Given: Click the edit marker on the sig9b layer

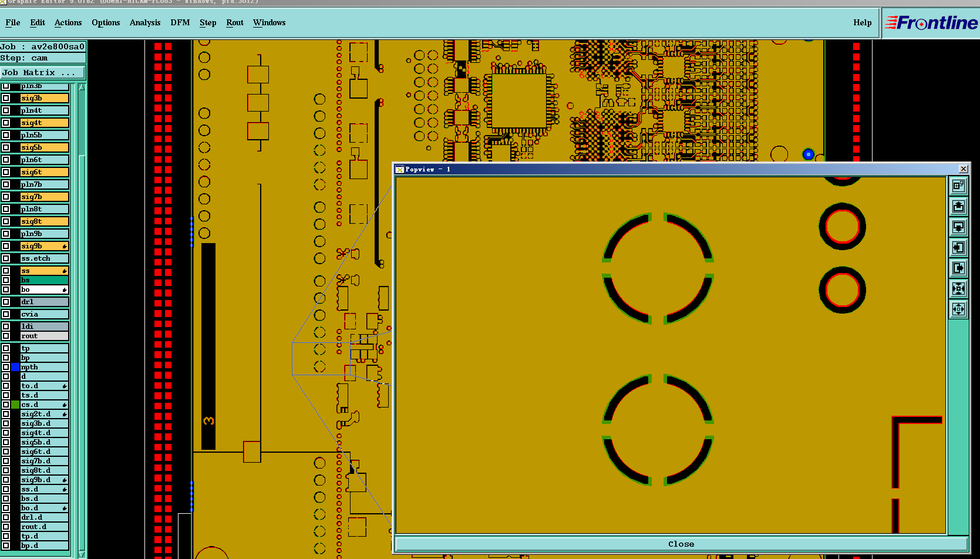Looking at the screenshot, I should pyautogui.click(x=65, y=247).
